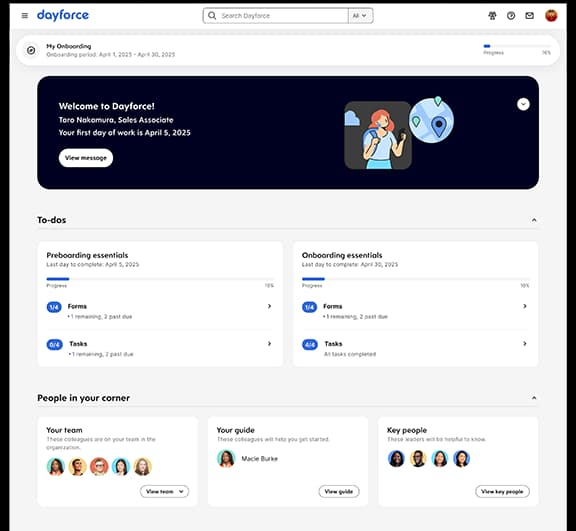Open the user profile avatar
Image resolution: width=576 pixels, height=531 pixels.
click(551, 15)
